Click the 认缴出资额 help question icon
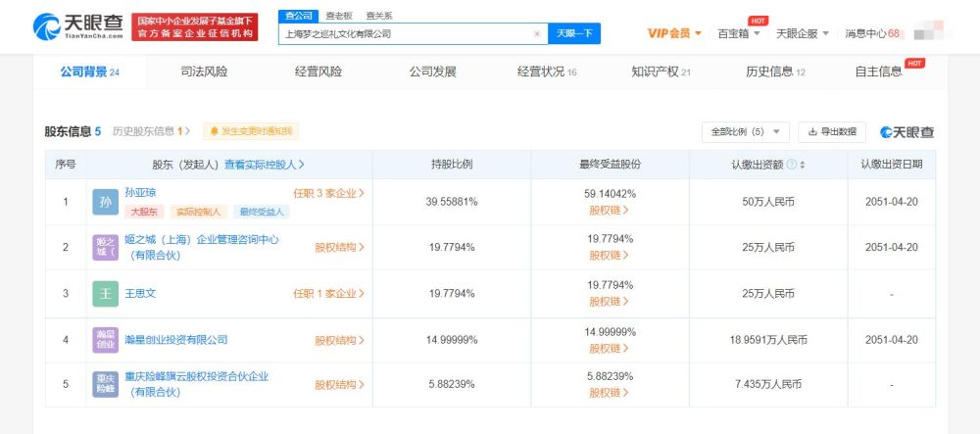The height and width of the screenshot is (434, 980). 791,165
